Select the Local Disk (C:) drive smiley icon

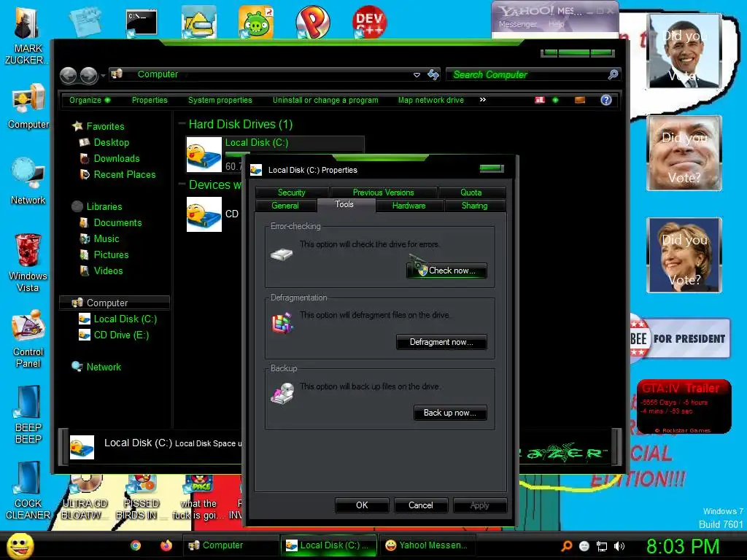[x=204, y=155]
